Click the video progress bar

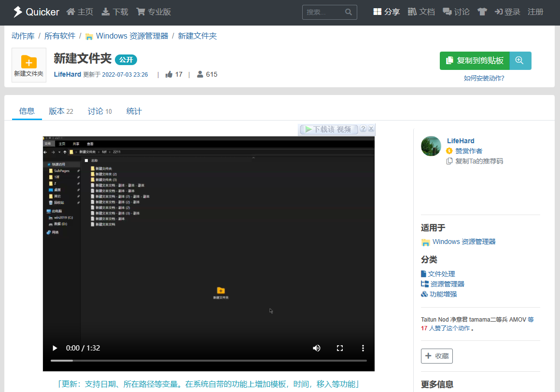[209, 360]
